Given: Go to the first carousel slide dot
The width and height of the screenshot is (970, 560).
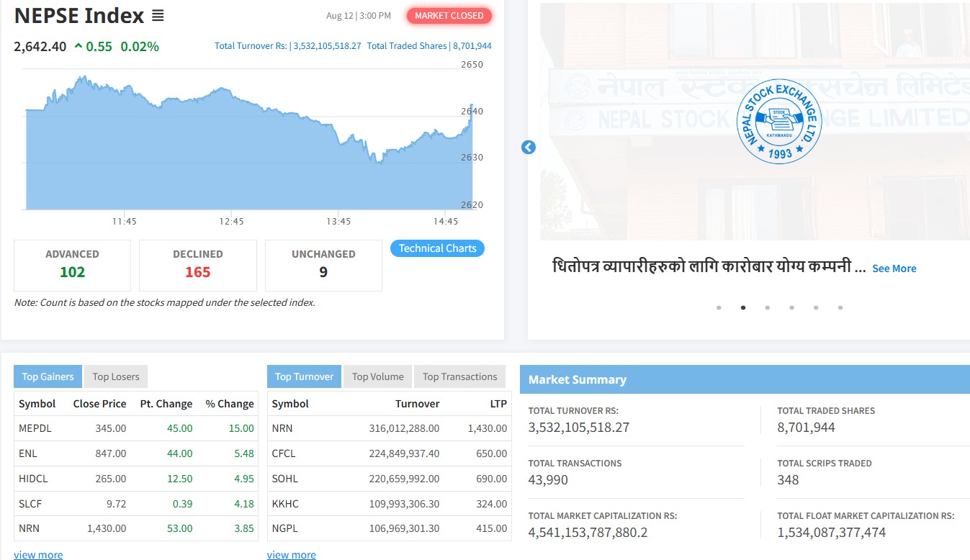Looking at the screenshot, I should tap(719, 307).
